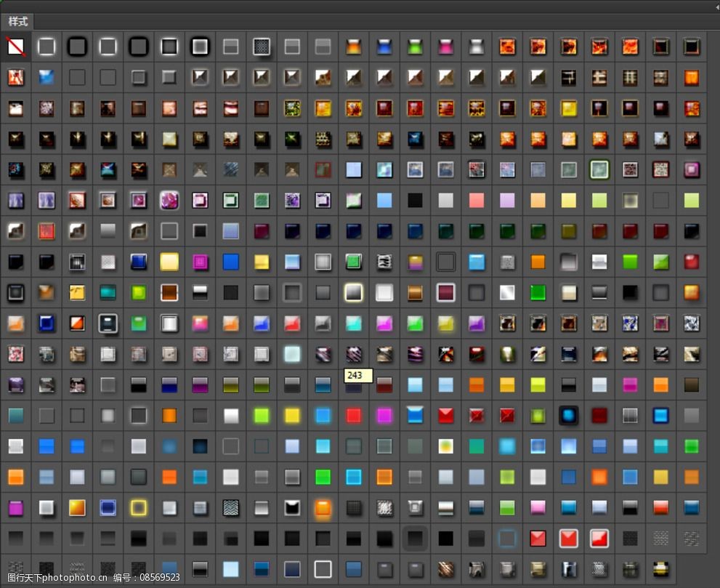The image size is (720, 588).
Task: Select the solid black flat color style
Action: click(415, 200)
